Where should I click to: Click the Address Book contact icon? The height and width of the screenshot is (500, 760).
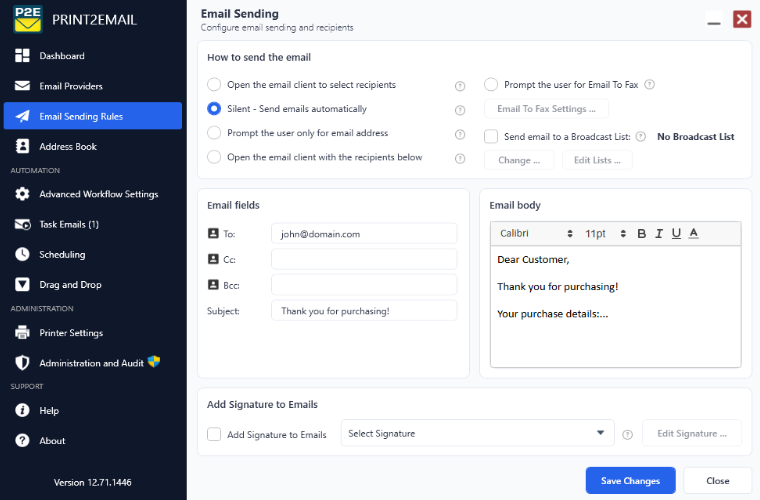click(x=22, y=146)
